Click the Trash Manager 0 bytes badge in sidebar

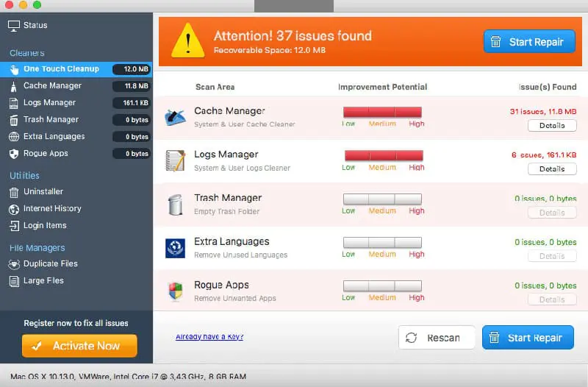click(x=132, y=120)
